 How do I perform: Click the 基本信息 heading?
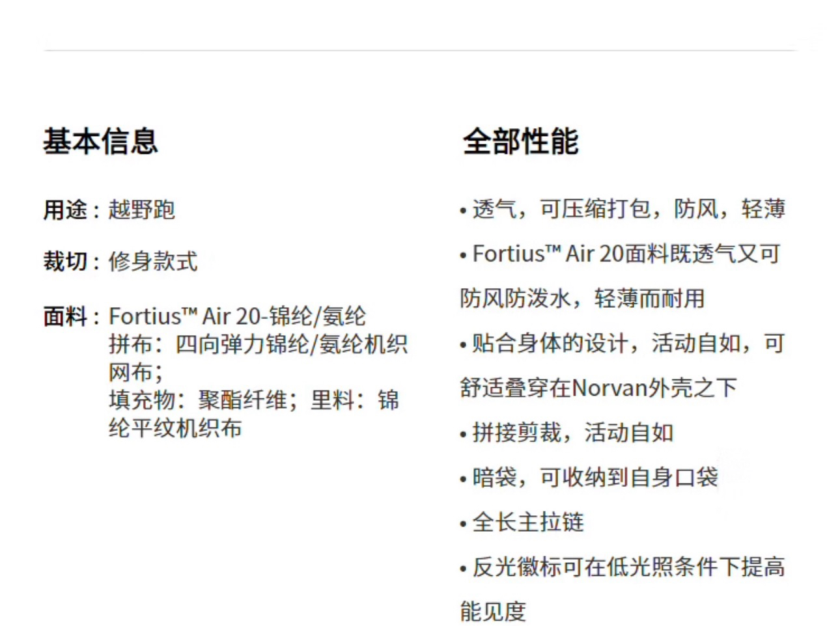(100, 141)
